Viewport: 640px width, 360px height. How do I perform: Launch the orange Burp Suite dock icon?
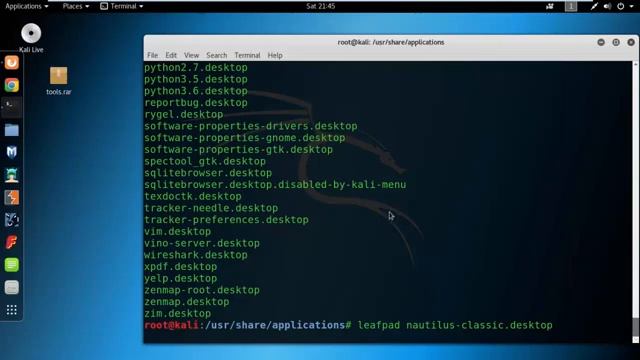pyautogui.click(x=11, y=62)
